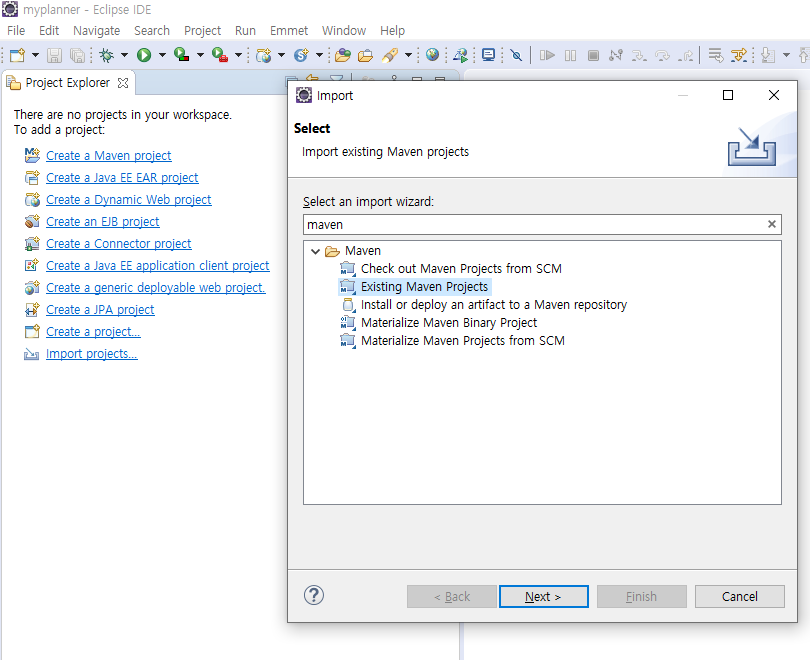Click the Step Return icon
The height and width of the screenshot is (660, 810).
[686, 55]
